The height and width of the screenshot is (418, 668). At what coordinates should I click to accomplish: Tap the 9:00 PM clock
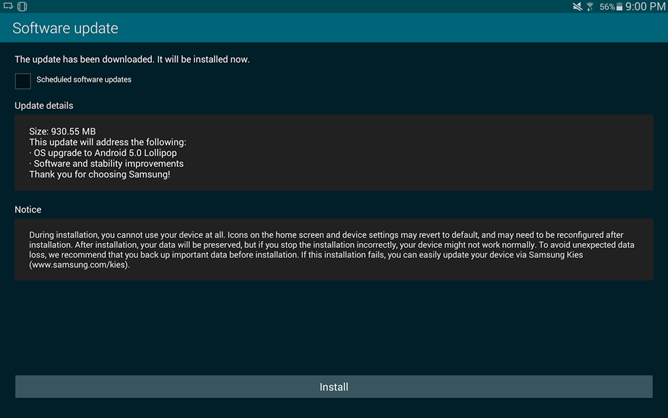646,7
